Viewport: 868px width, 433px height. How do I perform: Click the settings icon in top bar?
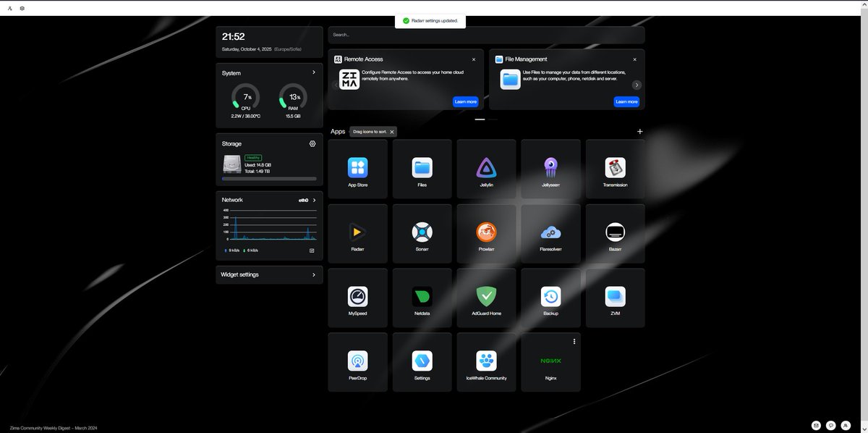(x=22, y=8)
